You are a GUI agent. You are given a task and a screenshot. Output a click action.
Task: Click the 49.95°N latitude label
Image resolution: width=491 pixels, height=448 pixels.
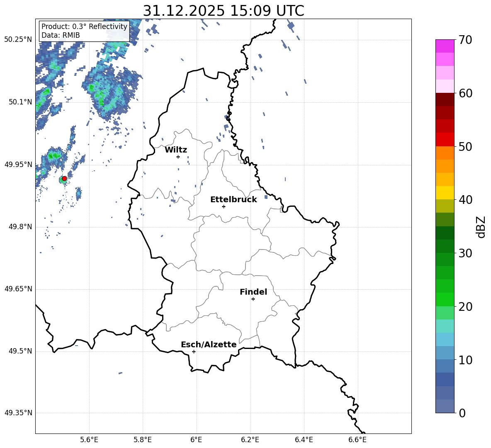coord(18,165)
